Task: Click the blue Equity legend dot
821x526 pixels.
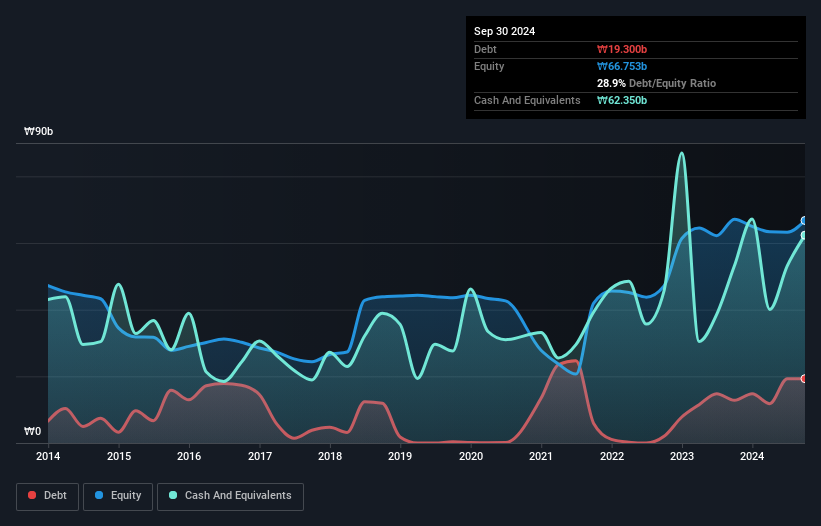Action: [x=99, y=495]
